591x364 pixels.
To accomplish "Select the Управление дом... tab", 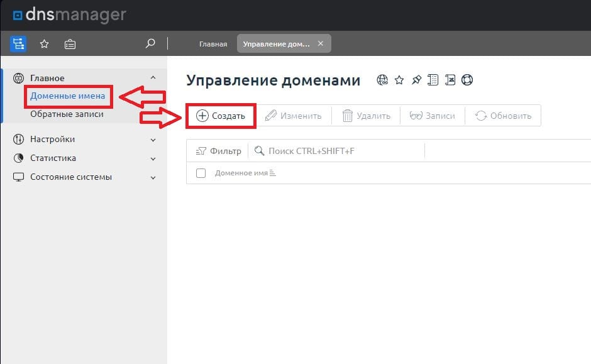I will coord(276,44).
